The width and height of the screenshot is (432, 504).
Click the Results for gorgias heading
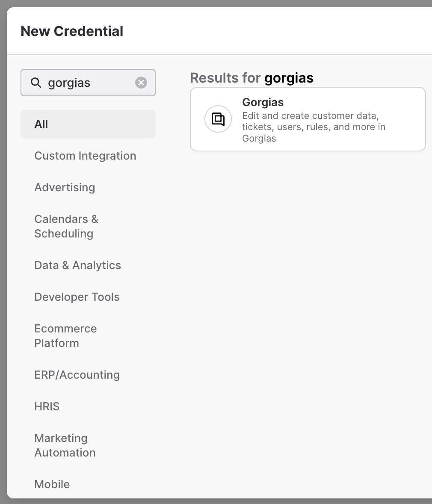pos(252,78)
